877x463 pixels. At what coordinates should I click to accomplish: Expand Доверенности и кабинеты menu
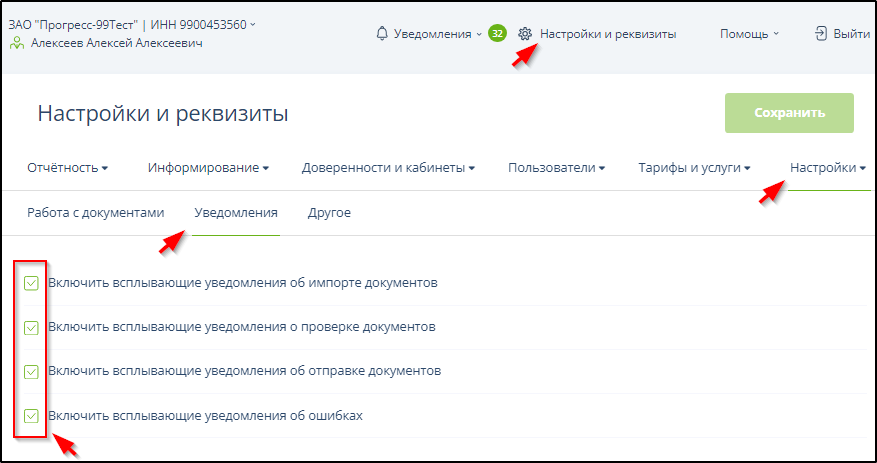388,168
